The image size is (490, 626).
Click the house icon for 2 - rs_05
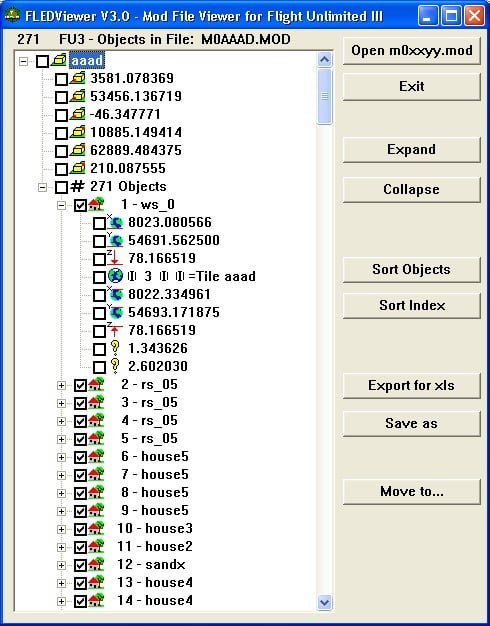tap(96, 384)
